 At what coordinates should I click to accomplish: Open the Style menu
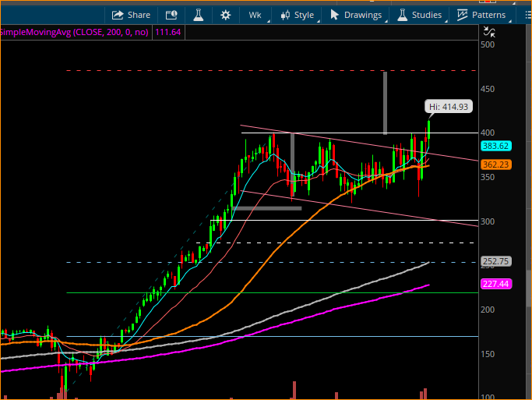click(298, 15)
